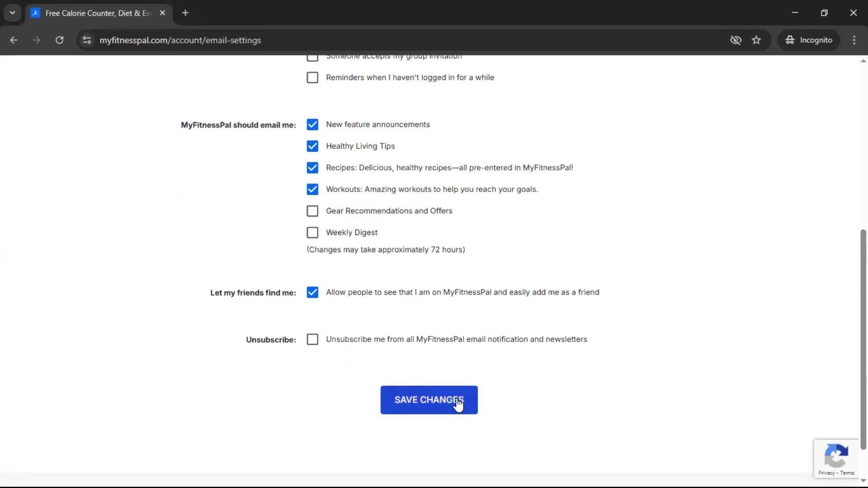Open site information icon in address bar

click(87, 40)
